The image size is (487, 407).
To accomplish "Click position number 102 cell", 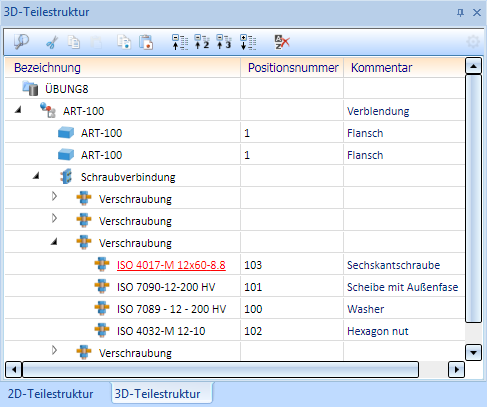I will pos(292,331).
